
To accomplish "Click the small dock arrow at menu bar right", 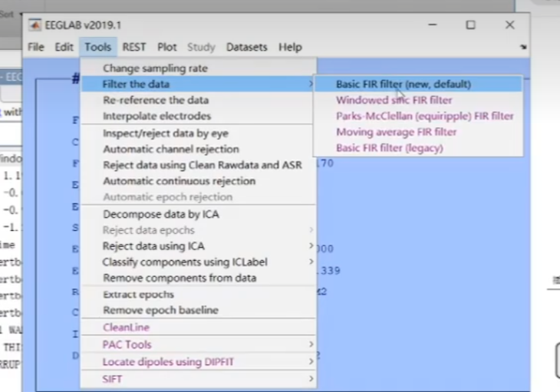I will [x=523, y=48].
